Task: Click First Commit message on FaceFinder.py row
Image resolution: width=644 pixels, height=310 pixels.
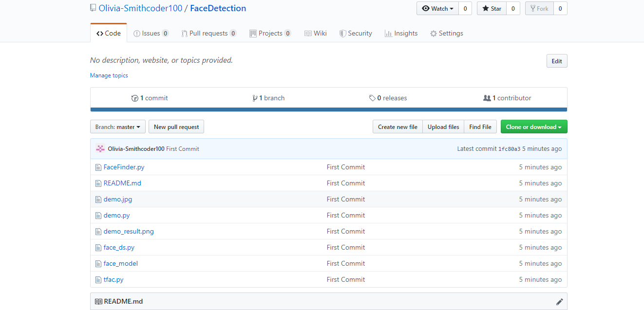Action: (346, 167)
